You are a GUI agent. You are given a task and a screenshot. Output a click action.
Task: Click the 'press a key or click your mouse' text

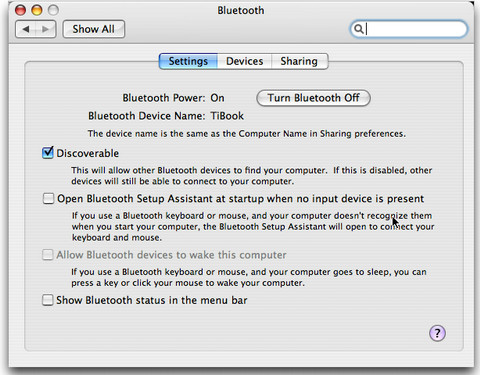tap(188, 283)
